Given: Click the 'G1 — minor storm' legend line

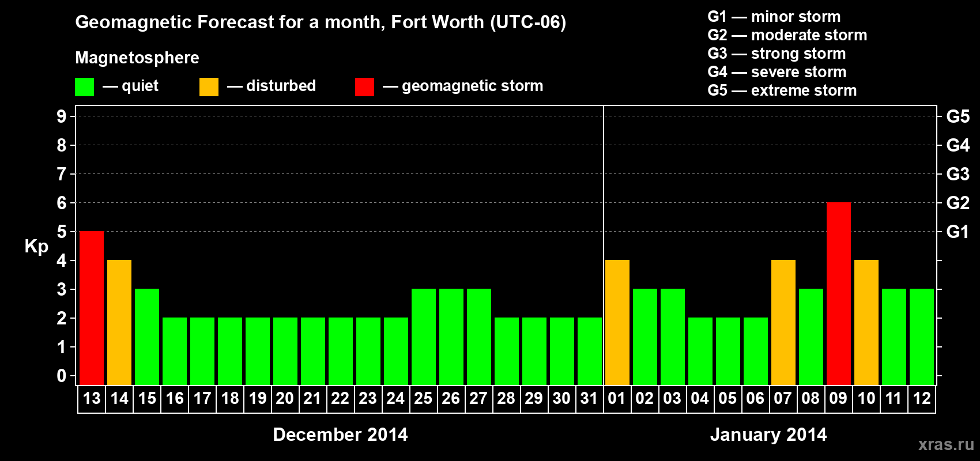Looking at the screenshot, I should coord(774,17).
